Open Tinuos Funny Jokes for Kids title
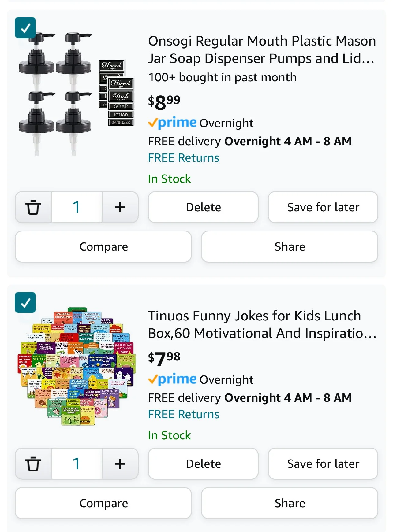Viewport: 393px width, 532px height. (x=262, y=324)
